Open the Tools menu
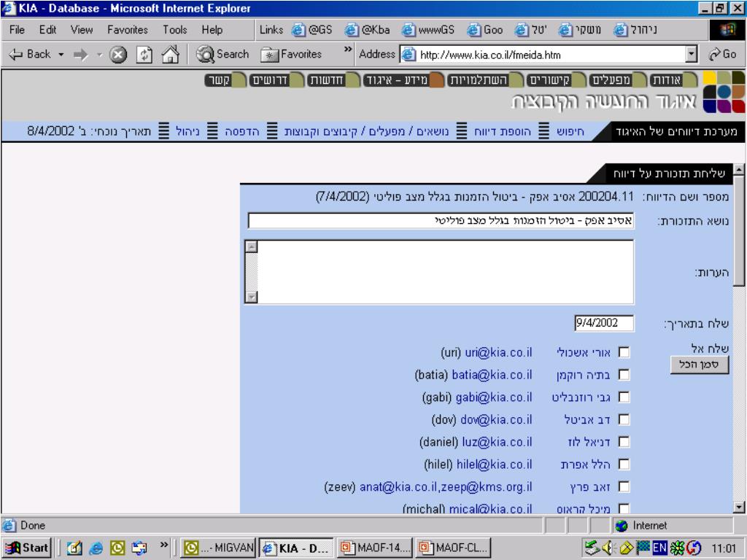The image size is (747, 560). coord(175,30)
